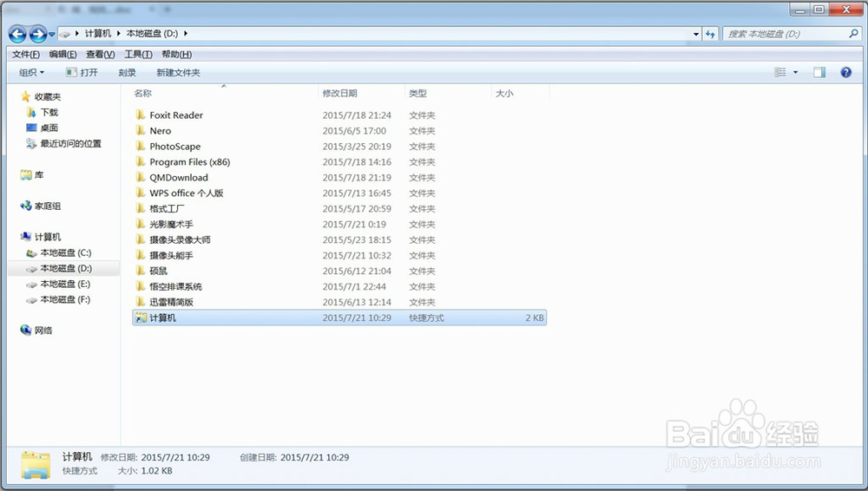Select 网络 in the navigation pane
This screenshot has height=491, width=868.
click(x=43, y=331)
